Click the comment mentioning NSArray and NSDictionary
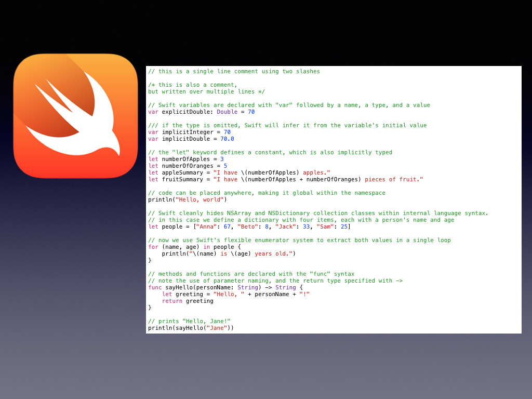Image resolution: width=532 pixels, height=399 pixels. (318, 213)
